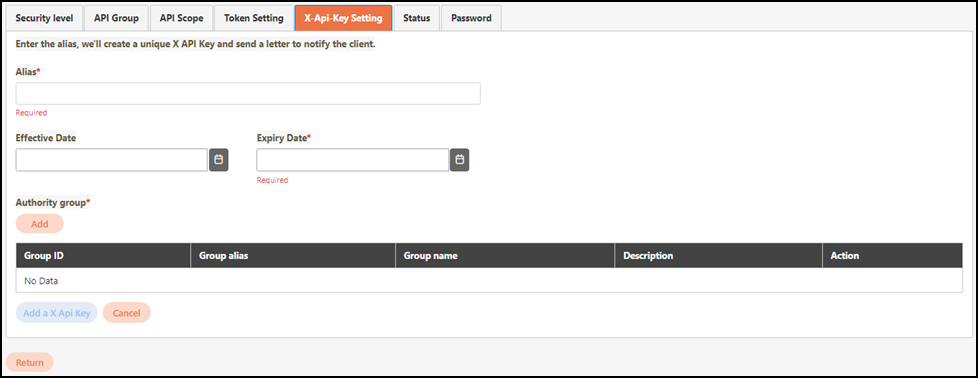Switch to the Security level tab
Image resolution: width=978 pixels, height=378 pixels.
[44, 18]
